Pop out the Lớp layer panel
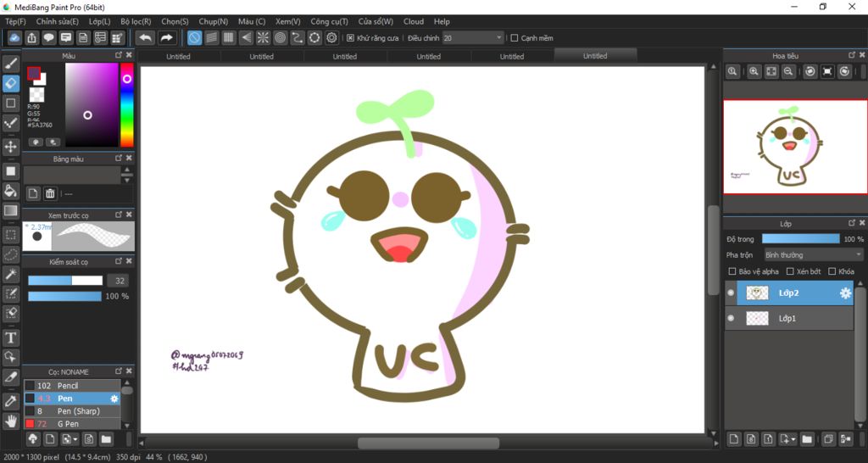 point(852,223)
